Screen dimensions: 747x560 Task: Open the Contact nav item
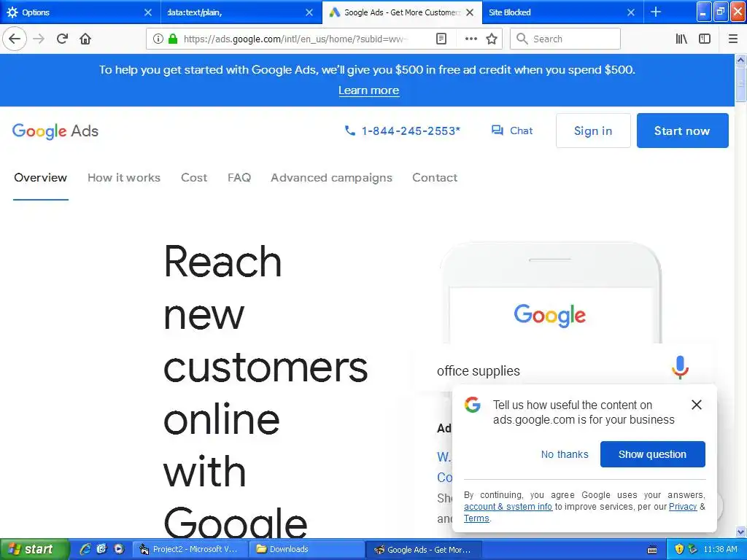(x=435, y=178)
